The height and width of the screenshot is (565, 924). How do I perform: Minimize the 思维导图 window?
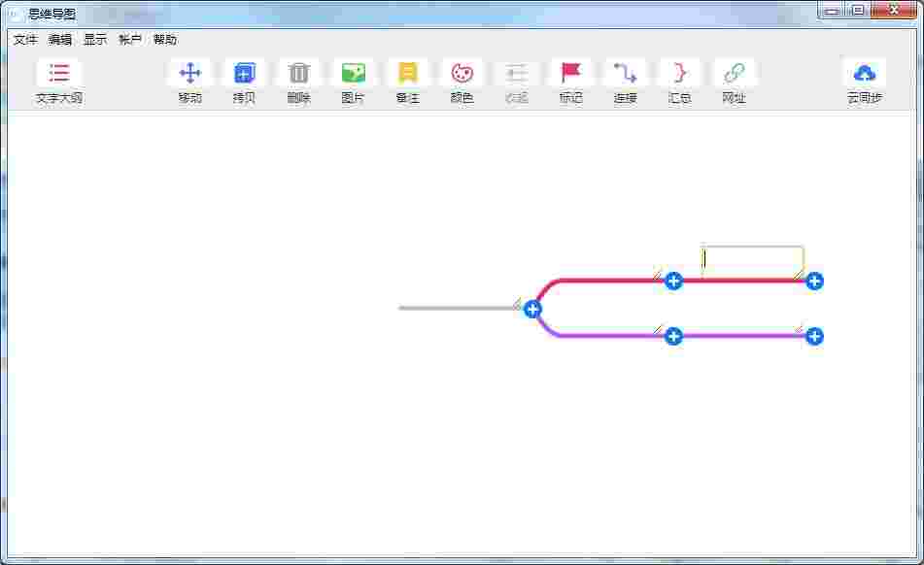pyautogui.click(x=832, y=10)
